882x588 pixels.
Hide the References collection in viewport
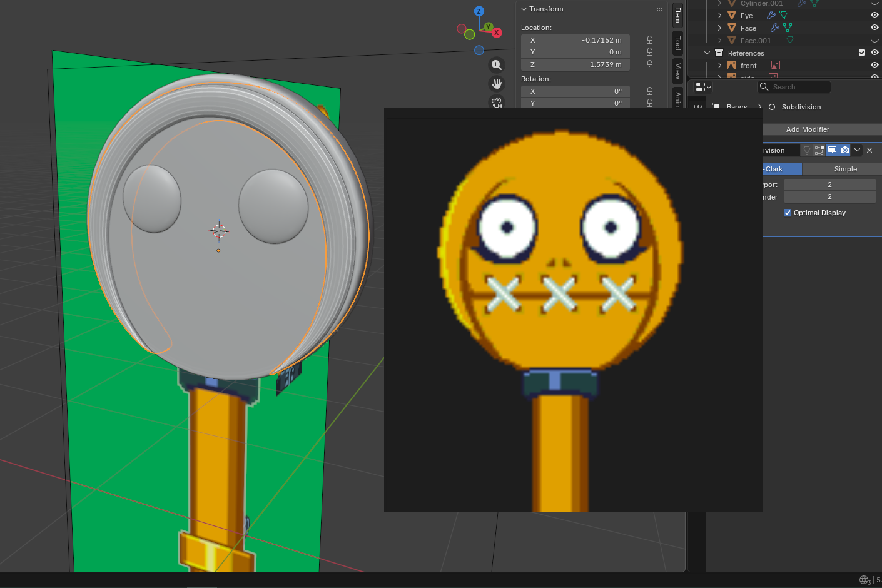pos(874,53)
